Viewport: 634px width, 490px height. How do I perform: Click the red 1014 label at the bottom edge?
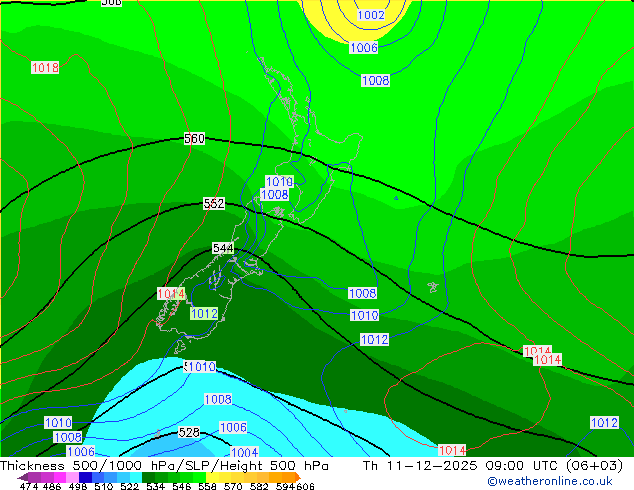click(452, 450)
